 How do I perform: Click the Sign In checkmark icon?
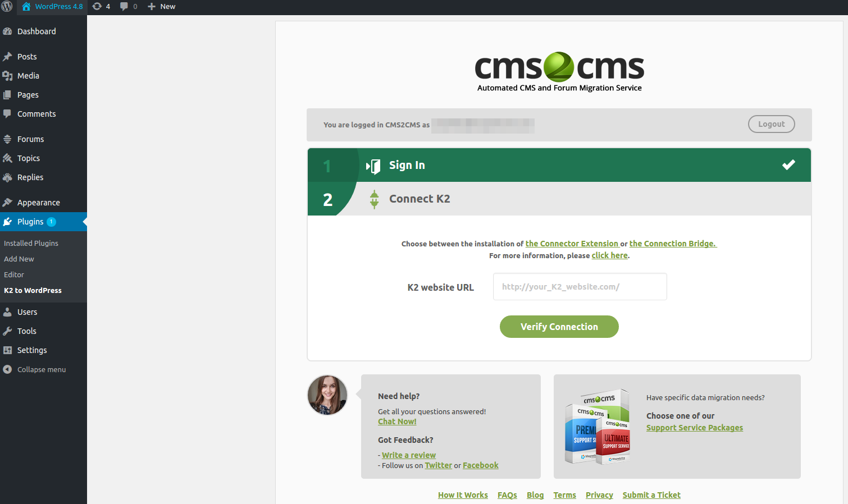pos(788,164)
